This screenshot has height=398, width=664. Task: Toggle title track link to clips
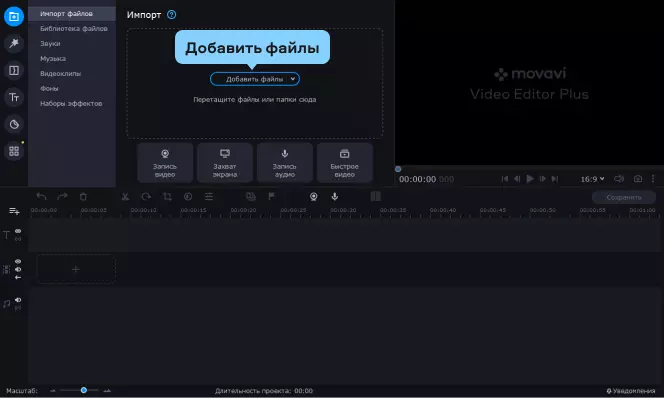(x=18, y=239)
